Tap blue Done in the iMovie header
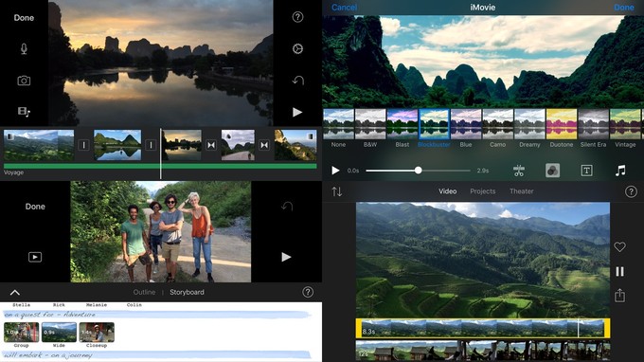The width and height of the screenshot is (644, 362). pos(624,8)
